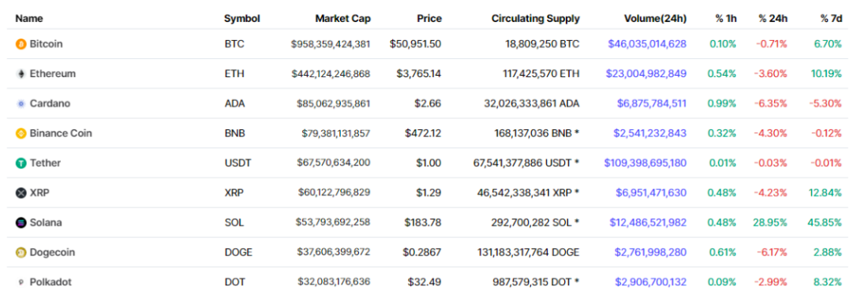
Task: Click the Dogecoin dog icon
Action: [x=21, y=253]
